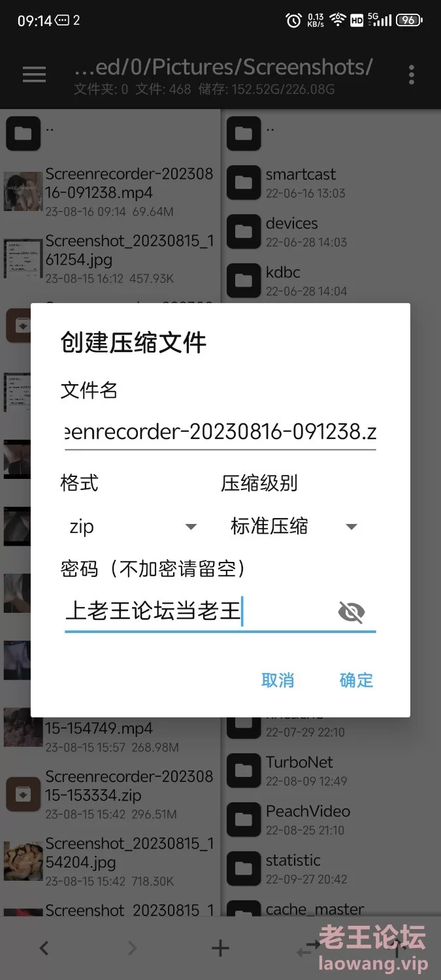441x980 pixels.
Task: Toggle password visibility eye icon
Action: pyautogui.click(x=351, y=612)
